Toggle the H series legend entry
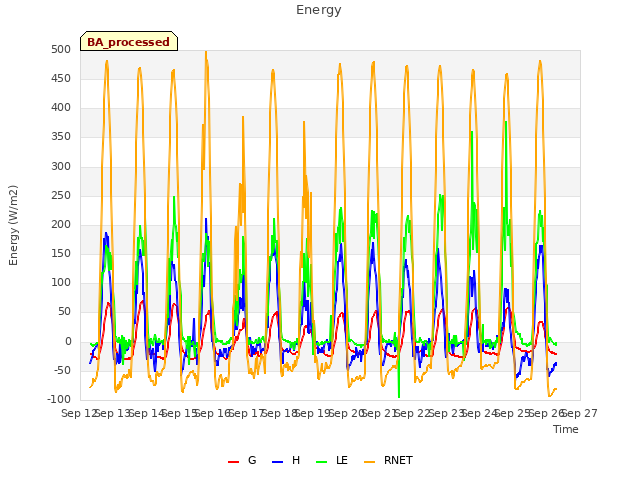This screenshot has width=640, height=480. tap(286, 460)
